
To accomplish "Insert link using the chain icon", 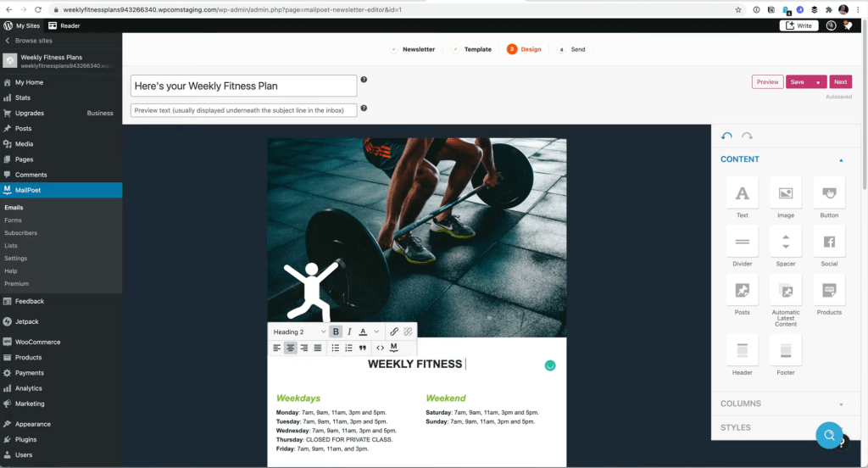I will click(393, 331).
